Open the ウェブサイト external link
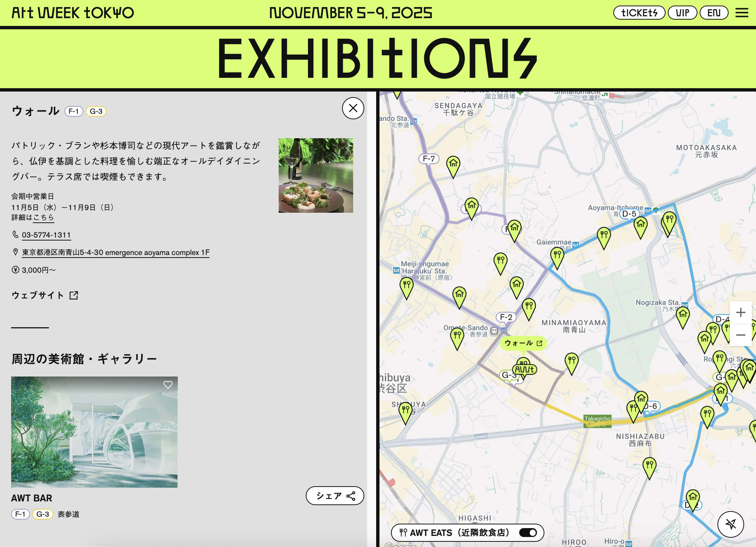 pyautogui.click(x=45, y=295)
